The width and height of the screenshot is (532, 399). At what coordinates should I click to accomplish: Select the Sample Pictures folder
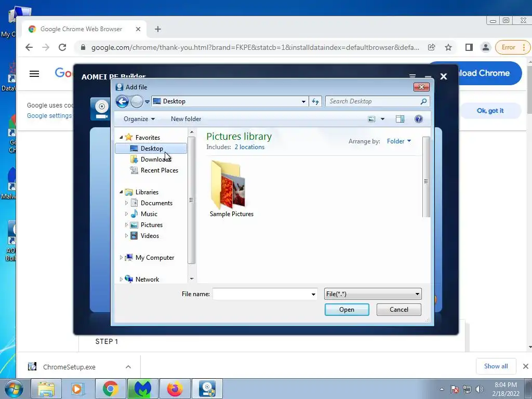point(231,189)
